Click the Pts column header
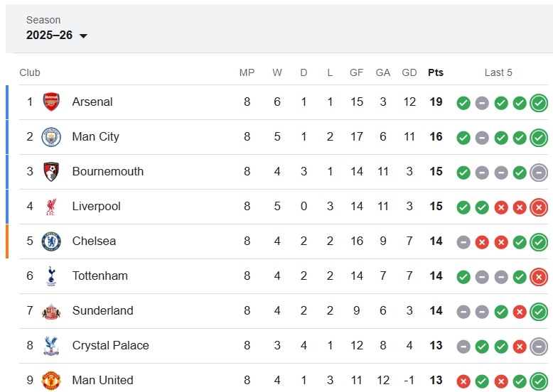The height and width of the screenshot is (392, 553). pos(436,72)
